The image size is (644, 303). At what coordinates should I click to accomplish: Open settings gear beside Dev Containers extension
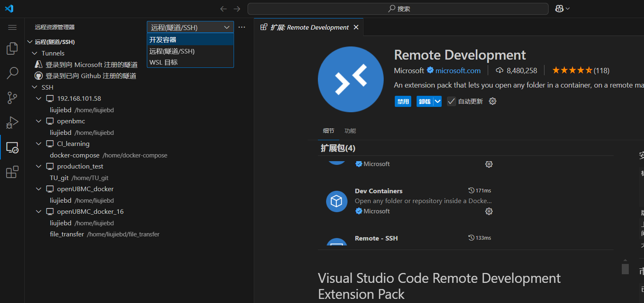(x=489, y=211)
